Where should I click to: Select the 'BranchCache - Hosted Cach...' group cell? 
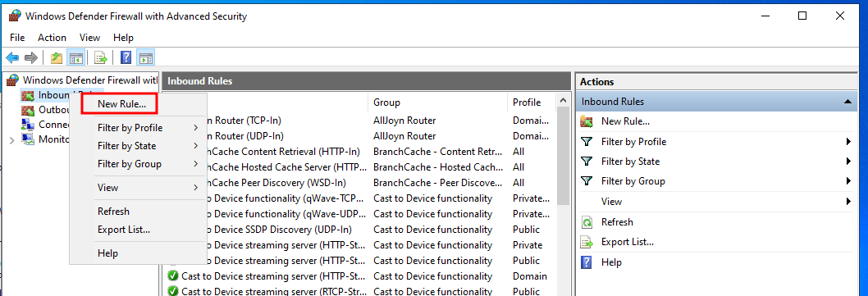[x=438, y=167]
